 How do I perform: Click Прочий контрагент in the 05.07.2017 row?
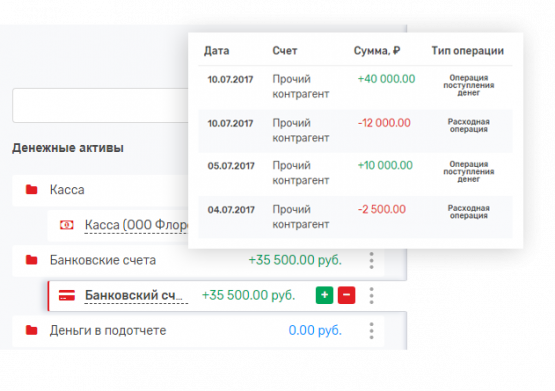301,173
